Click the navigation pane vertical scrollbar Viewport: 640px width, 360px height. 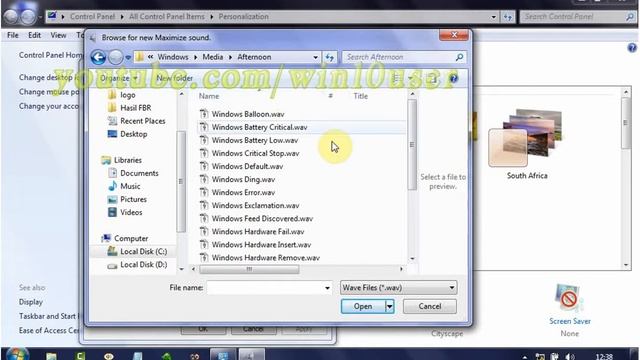180,181
